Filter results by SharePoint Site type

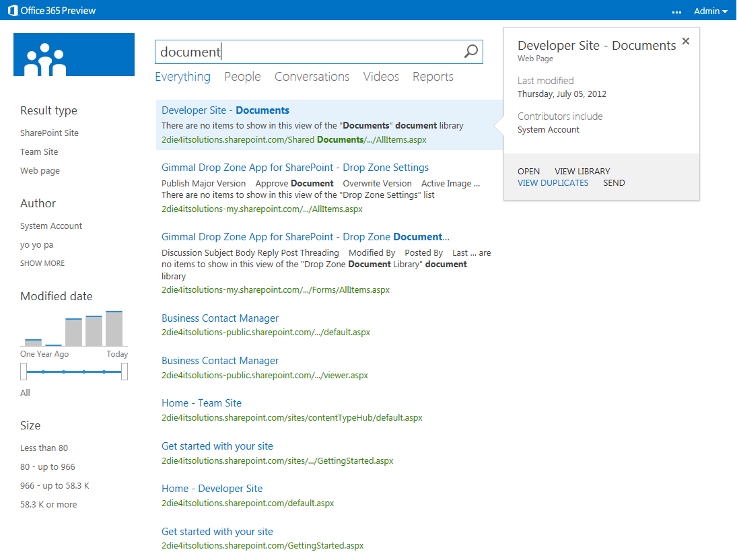pyautogui.click(x=49, y=133)
